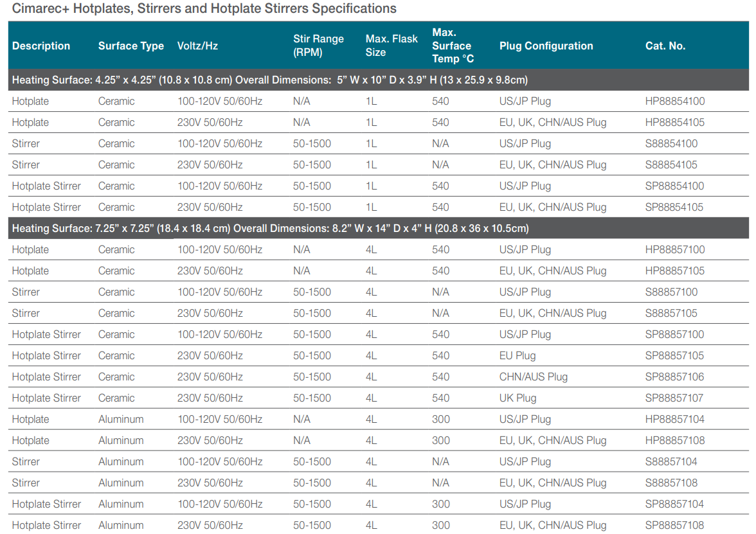The image size is (756, 534).
Task: Select catalog number SP88857107
Action: coord(674,398)
